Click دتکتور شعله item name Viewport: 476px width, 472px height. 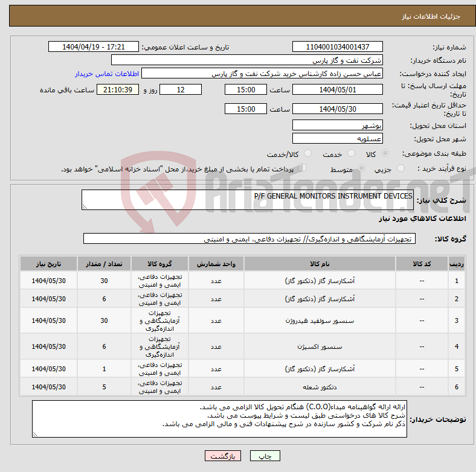click(320, 387)
